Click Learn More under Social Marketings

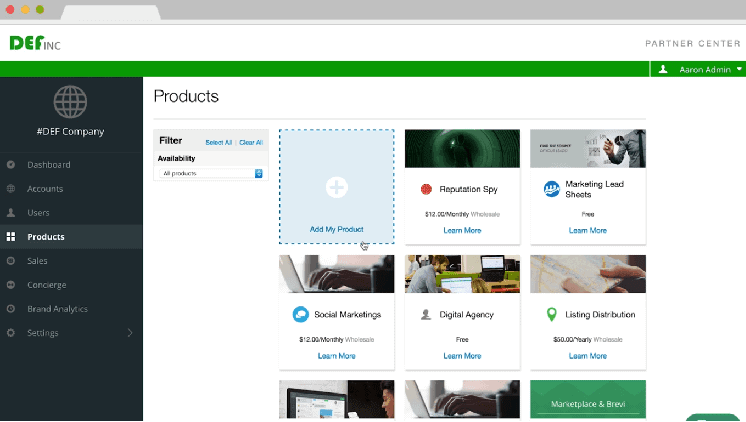point(336,356)
